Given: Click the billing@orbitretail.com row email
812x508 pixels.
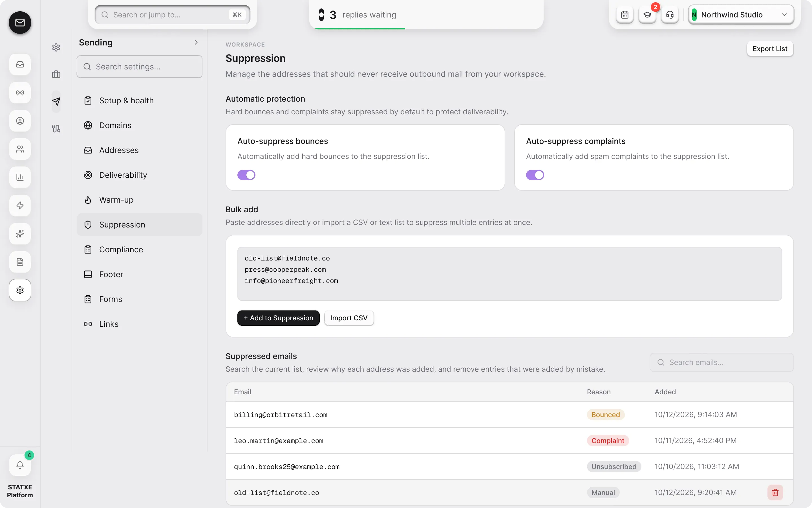Looking at the screenshot, I should [281, 415].
